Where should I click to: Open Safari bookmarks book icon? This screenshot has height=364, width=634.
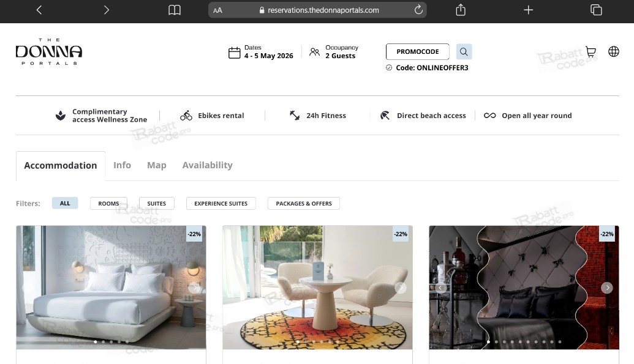175,10
